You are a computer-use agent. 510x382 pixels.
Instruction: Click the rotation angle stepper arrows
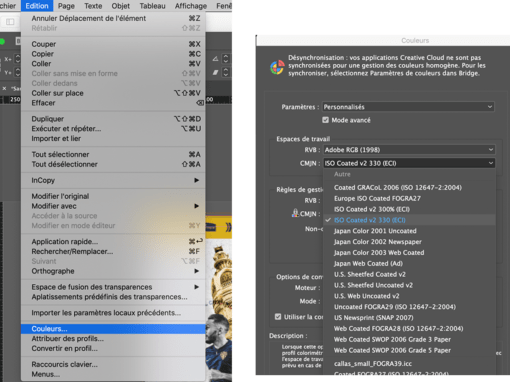click(x=226, y=59)
